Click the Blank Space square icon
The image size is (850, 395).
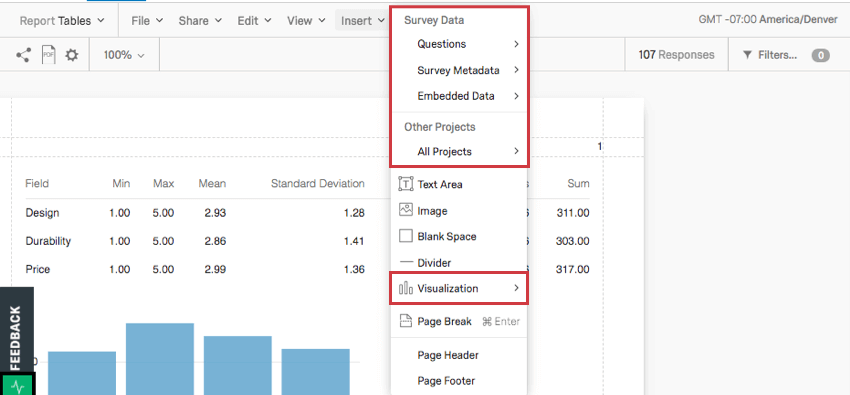click(x=405, y=236)
